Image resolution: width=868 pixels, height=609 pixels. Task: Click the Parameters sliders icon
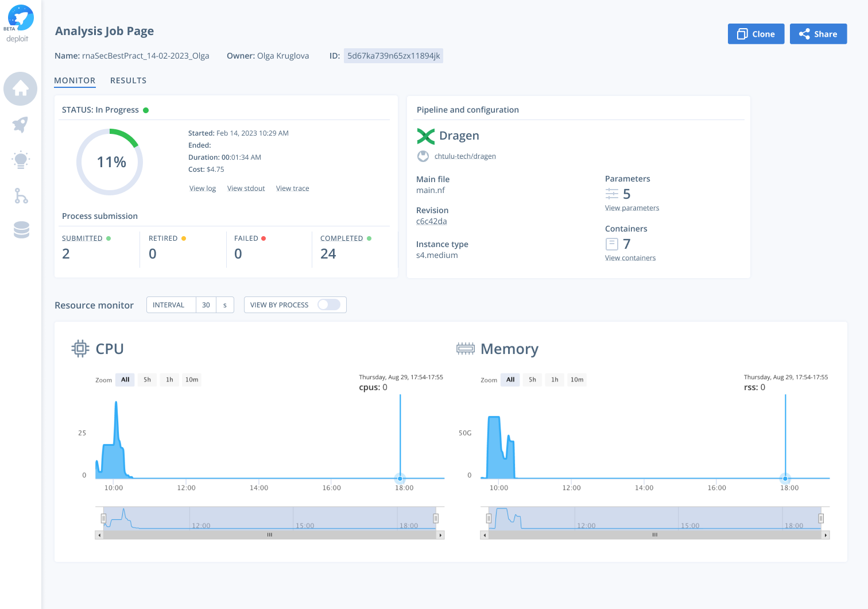pos(612,194)
